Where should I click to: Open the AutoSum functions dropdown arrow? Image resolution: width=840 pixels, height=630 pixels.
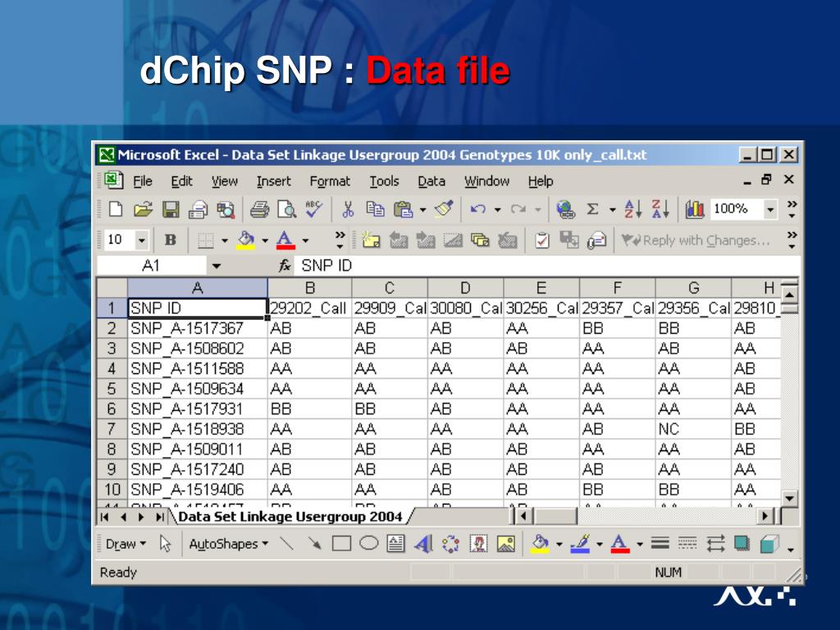tap(612, 209)
